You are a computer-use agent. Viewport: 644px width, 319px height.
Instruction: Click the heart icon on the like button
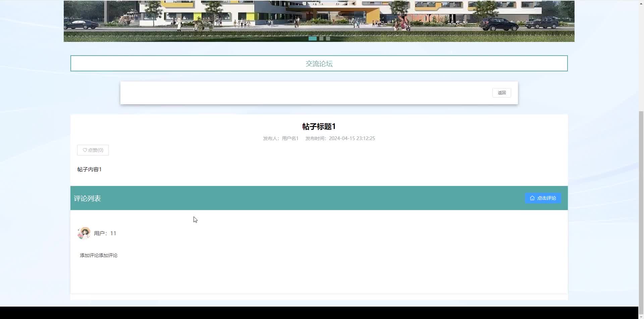tap(85, 150)
